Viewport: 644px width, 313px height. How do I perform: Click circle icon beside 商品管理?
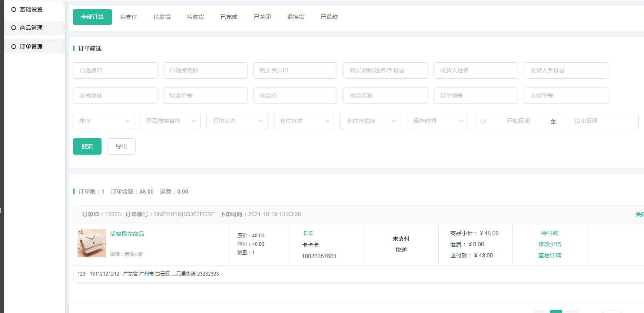click(14, 28)
